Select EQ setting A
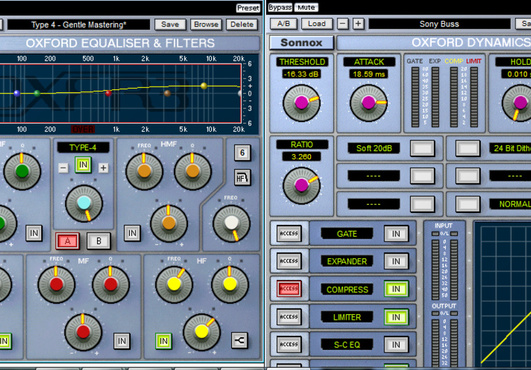This screenshot has height=370, width=531. tap(67, 241)
